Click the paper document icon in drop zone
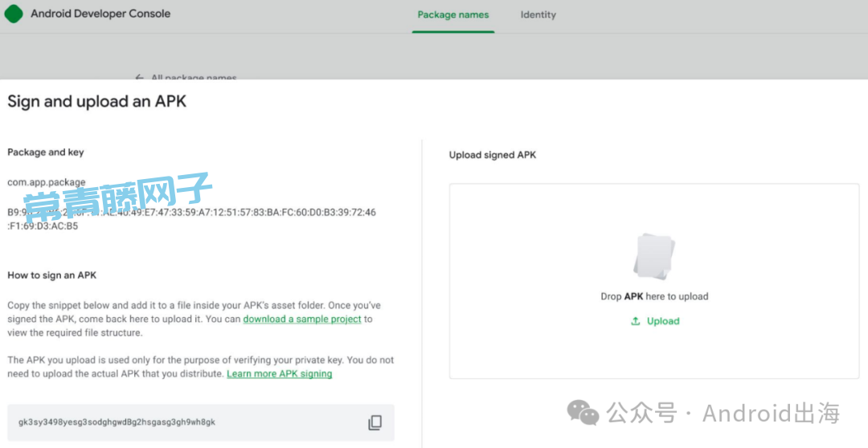The width and height of the screenshot is (868, 448). (x=654, y=256)
